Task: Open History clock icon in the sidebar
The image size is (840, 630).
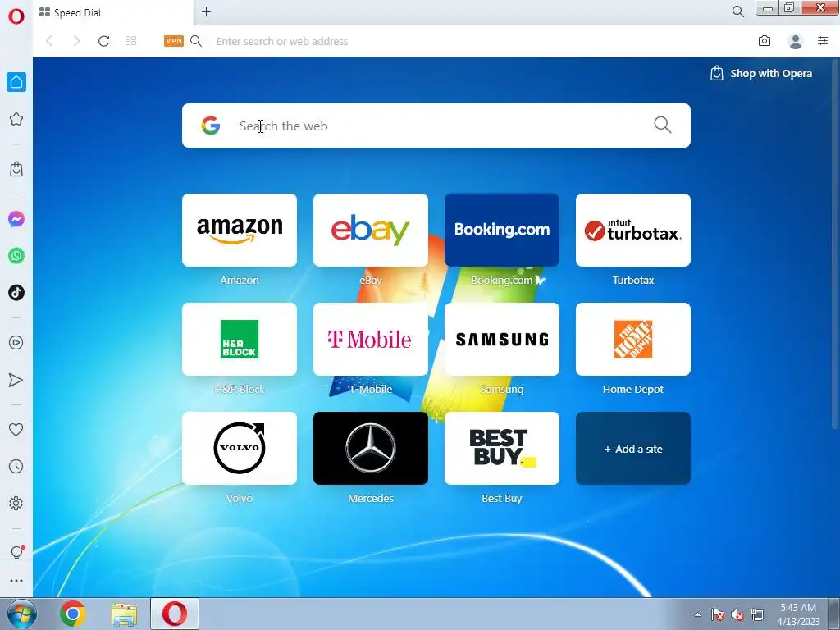Action: (x=16, y=467)
